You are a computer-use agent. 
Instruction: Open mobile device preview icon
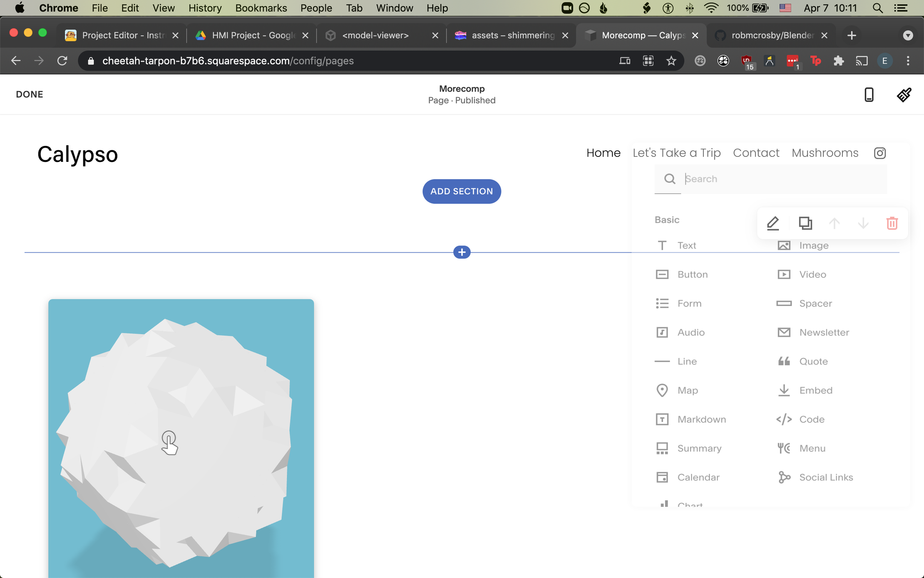click(x=869, y=94)
